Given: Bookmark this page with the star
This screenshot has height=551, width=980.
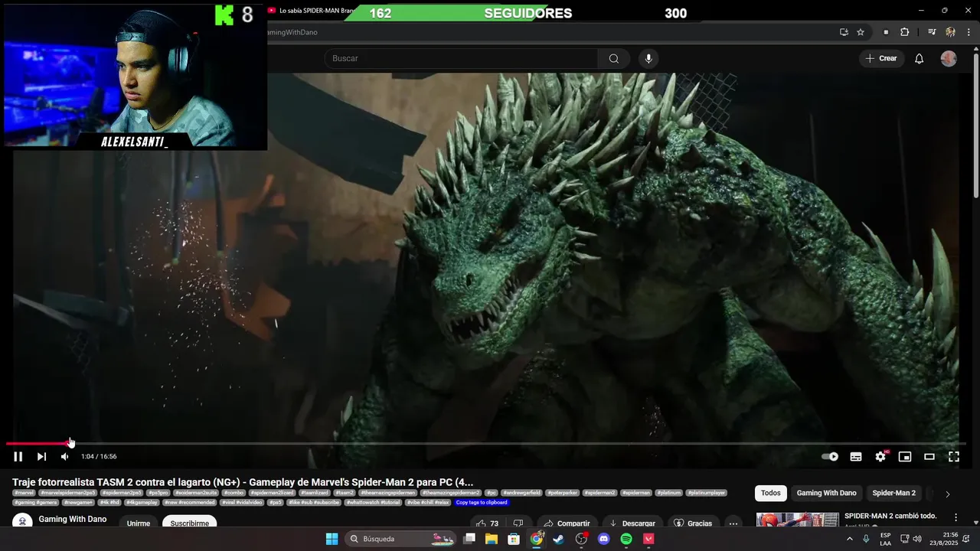Looking at the screenshot, I should (861, 32).
